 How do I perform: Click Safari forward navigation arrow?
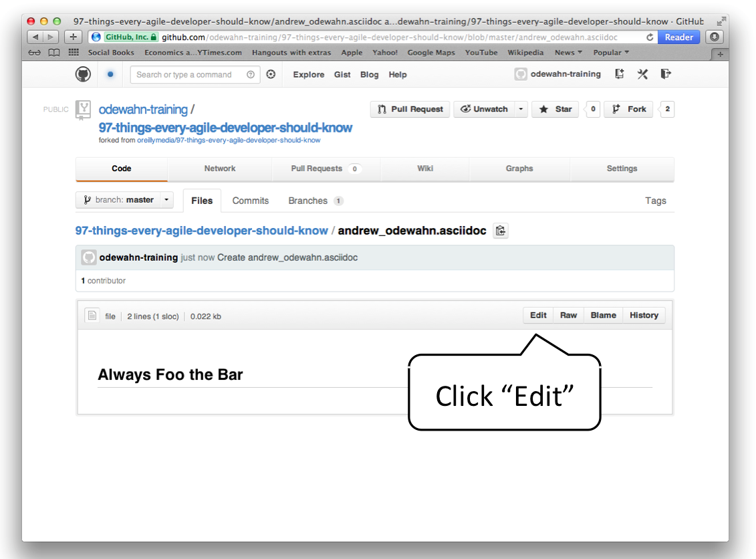(51, 37)
